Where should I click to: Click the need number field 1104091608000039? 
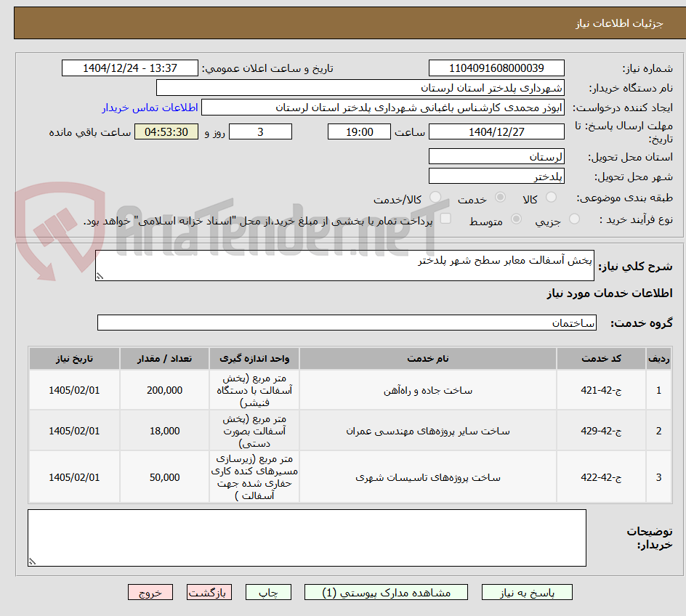click(x=496, y=68)
